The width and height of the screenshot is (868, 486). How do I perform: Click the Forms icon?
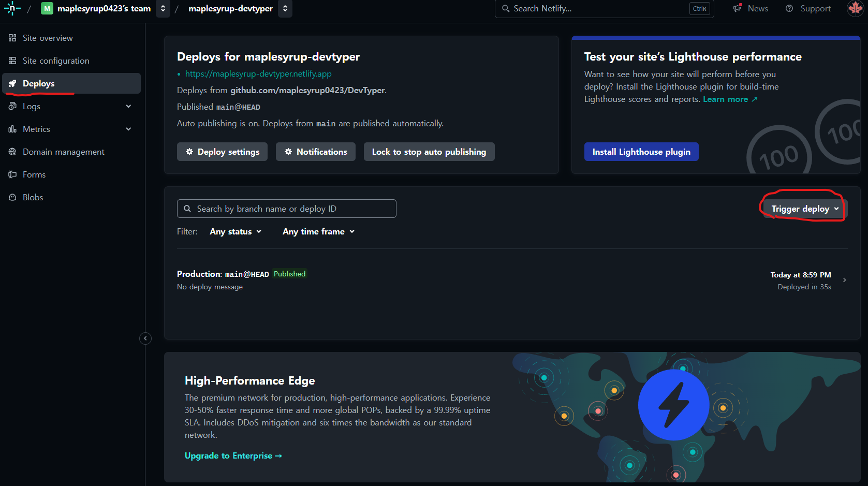click(x=12, y=174)
